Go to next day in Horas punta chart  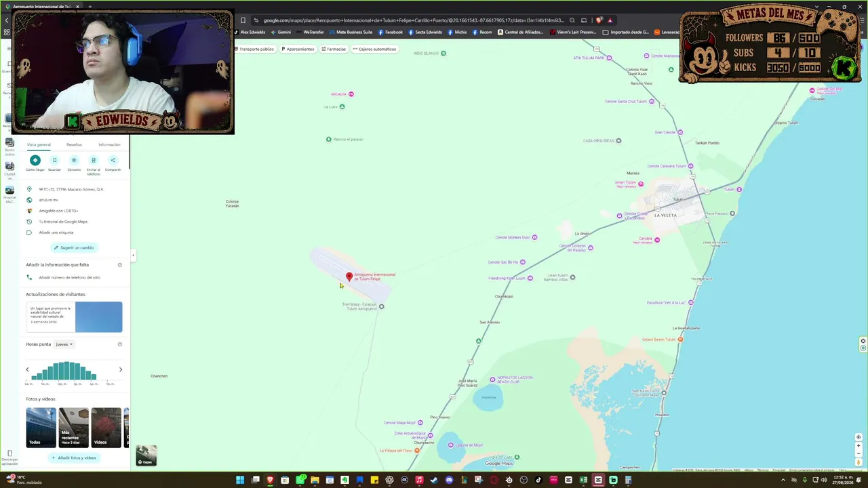[x=121, y=369]
